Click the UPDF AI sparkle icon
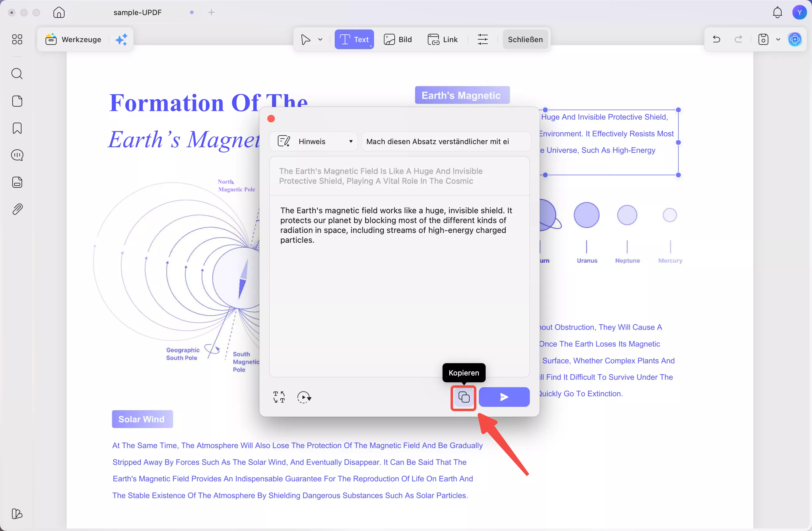 click(x=121, y=40)
